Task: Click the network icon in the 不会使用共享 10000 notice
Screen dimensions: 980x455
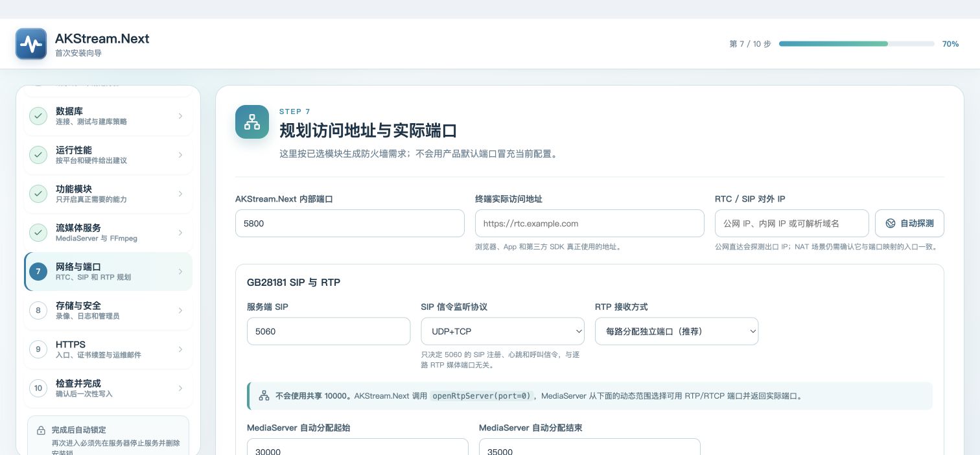Action: click(x=264, y=395)
